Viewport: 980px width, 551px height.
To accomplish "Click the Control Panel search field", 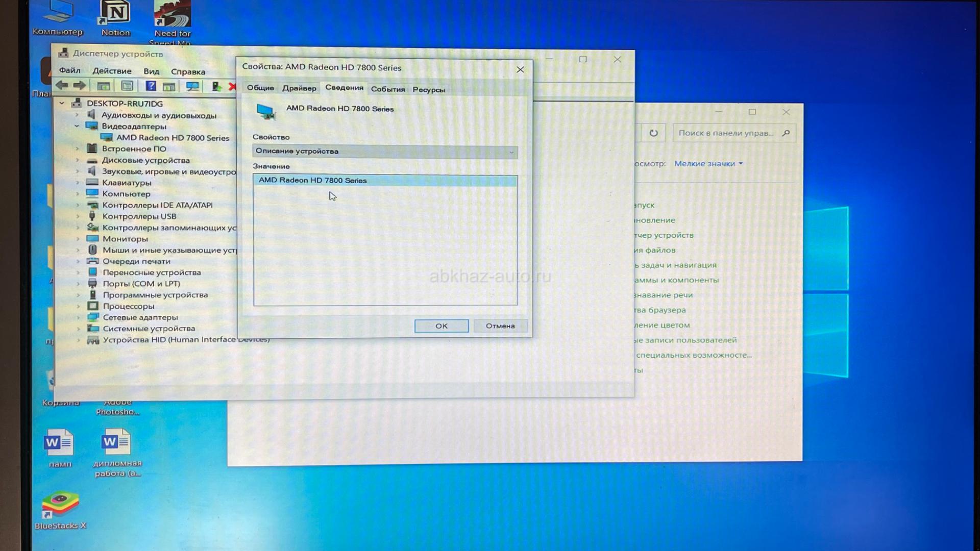I will click(726, 133).
